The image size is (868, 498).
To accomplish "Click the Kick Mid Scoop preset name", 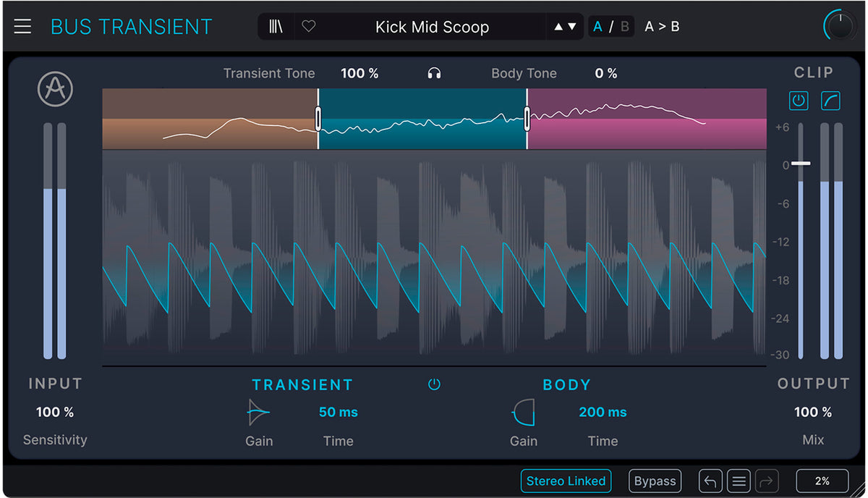I will pos(433,27).
